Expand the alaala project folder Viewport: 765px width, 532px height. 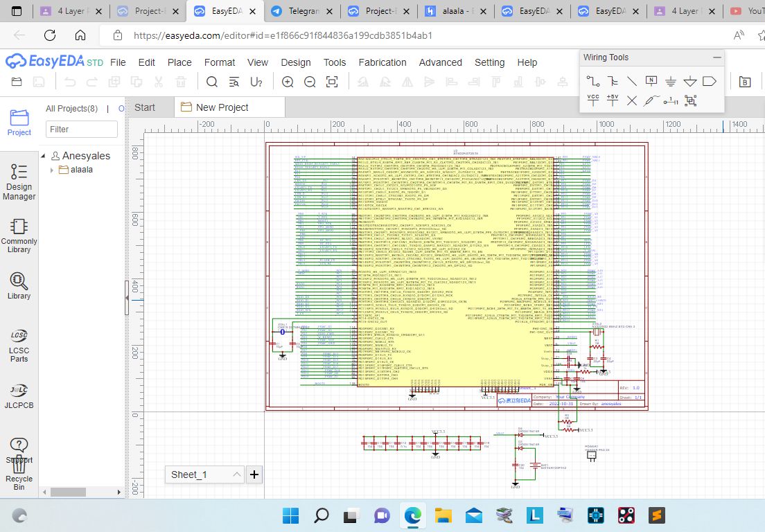coord(51,169)
